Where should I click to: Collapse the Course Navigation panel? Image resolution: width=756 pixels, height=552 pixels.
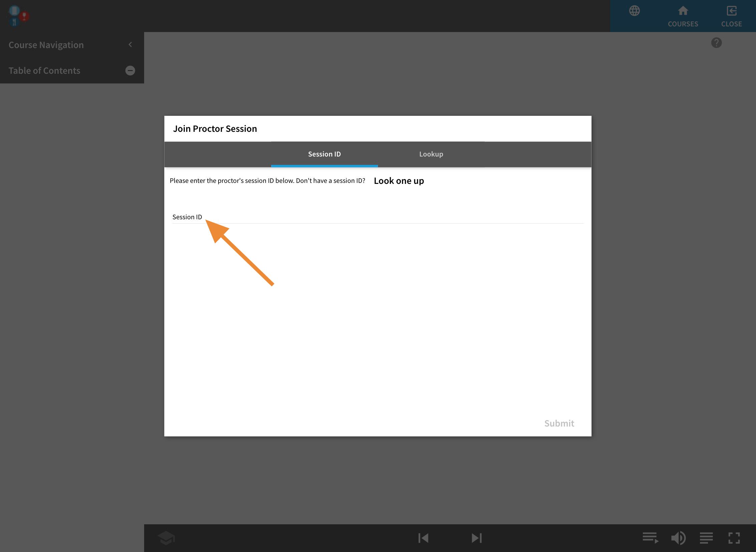[130, 44]
